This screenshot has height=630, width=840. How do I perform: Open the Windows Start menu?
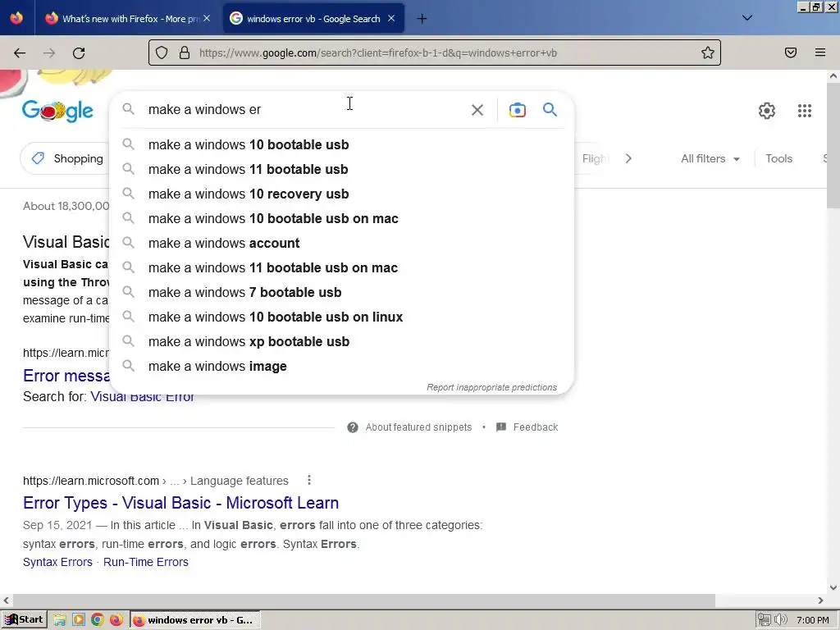point(24,620)
